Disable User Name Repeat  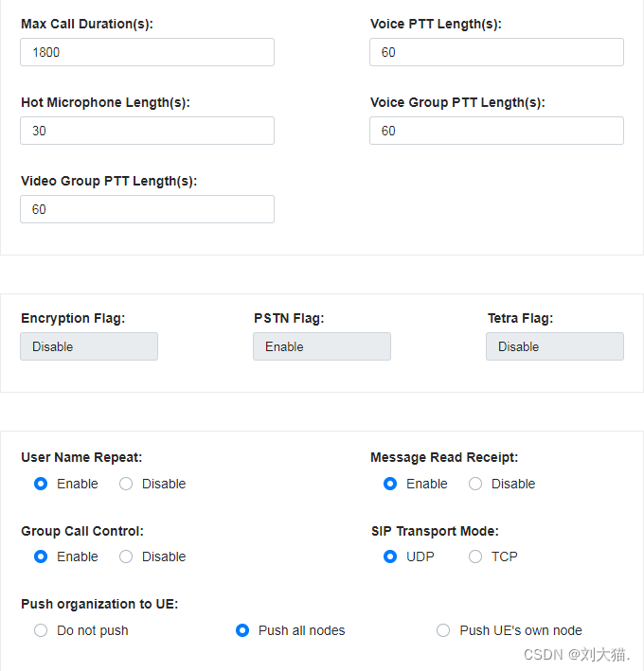[x=126, y=484]
